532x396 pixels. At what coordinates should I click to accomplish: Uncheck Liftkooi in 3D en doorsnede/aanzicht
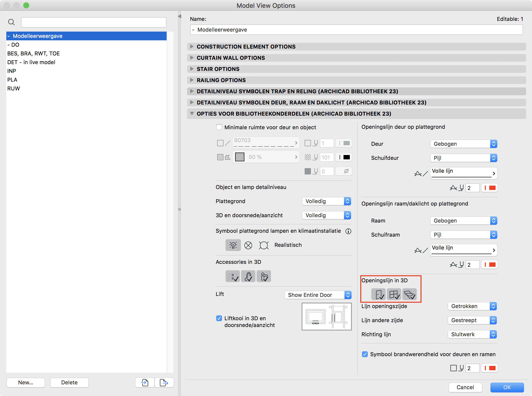[219, 318]
